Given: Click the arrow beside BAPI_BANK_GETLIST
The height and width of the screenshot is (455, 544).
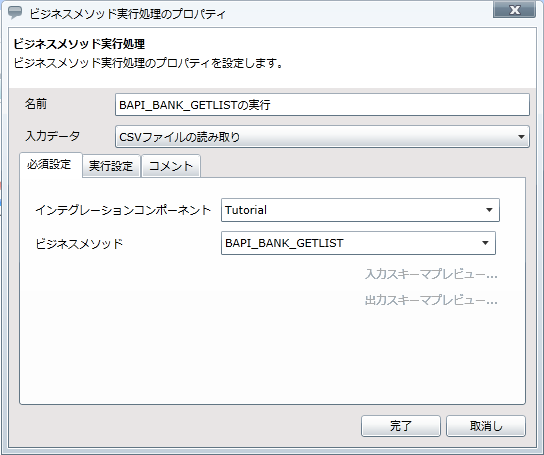Looking at the screenshot, I should 485,243.
